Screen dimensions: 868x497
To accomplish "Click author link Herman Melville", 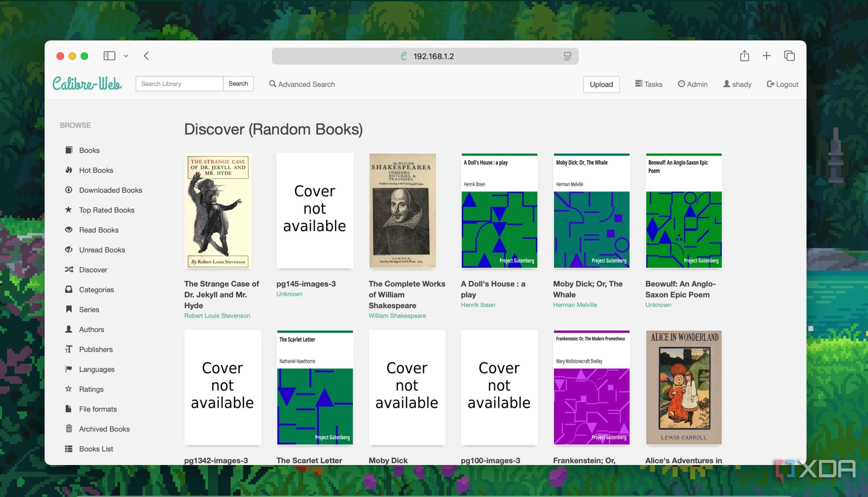I will (575, 305).
